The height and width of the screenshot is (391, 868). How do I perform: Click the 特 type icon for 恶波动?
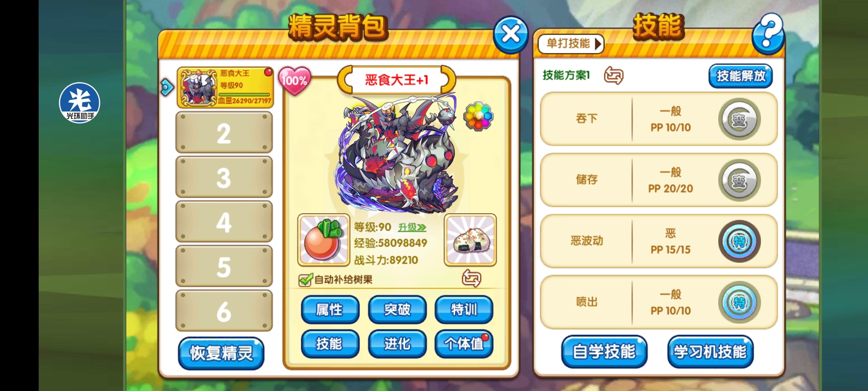click(x=739, y=241)
